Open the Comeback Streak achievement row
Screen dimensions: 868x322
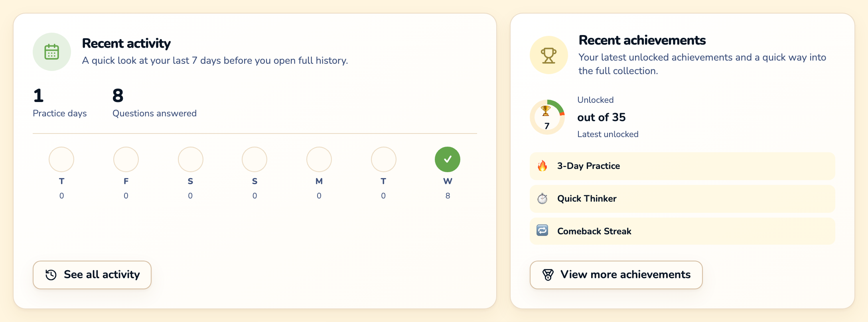click(x=682, y=231)
